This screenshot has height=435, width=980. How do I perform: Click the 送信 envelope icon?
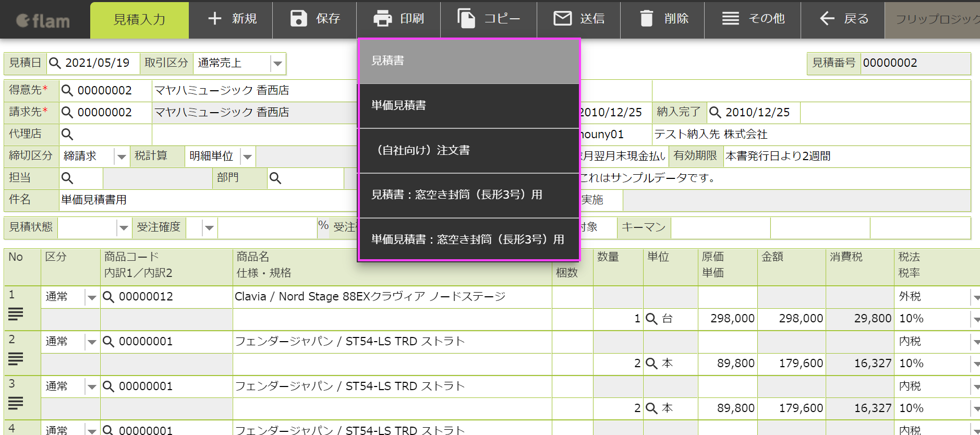tap(562, 19)
